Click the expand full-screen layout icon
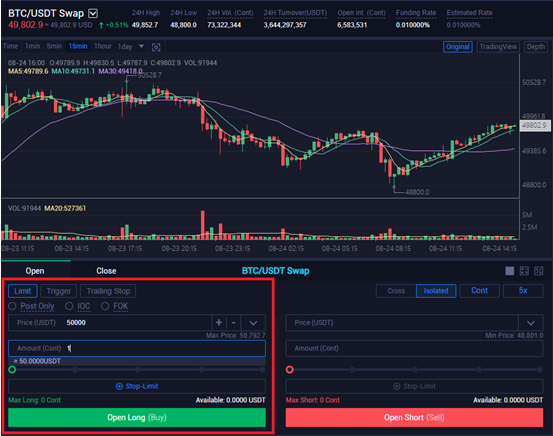The width and height of the screenshot is (553, 436). point(539,271)
